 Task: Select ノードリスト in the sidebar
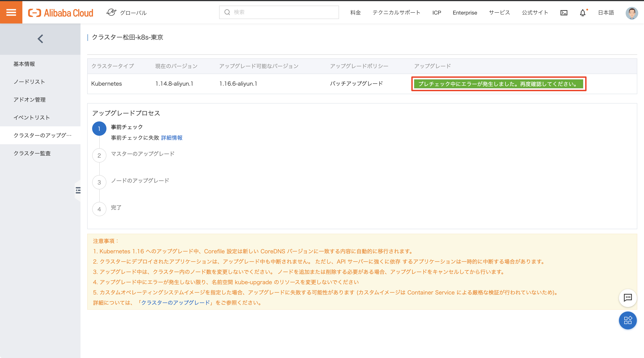coord(29,82)
